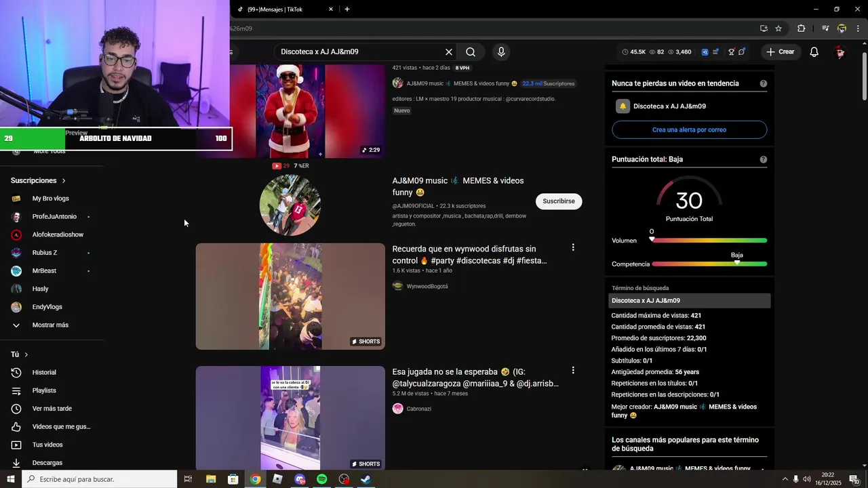Open AJ&M09 music channel avatar
The width and height of the screenshot is (868, 488).
(x=290, y=205)
